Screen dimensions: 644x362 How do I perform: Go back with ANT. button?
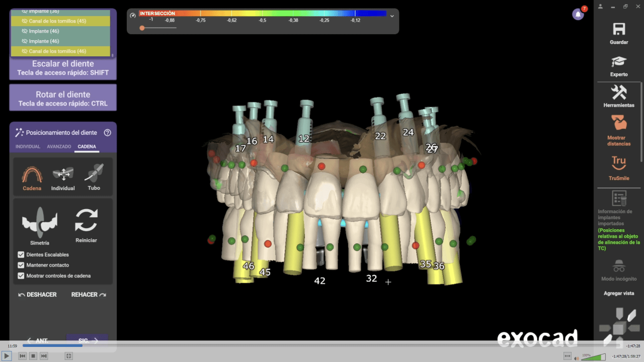pos(37,340)
